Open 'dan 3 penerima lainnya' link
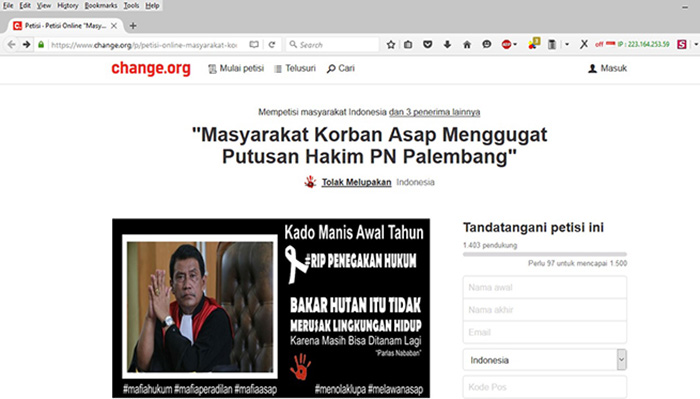The height and width of the screenshot is (399, 700). [434, 112]
